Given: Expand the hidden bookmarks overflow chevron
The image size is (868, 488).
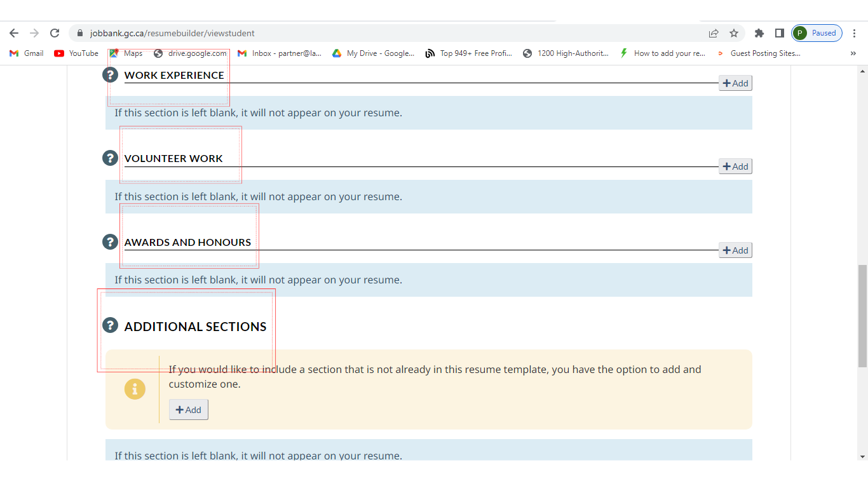Looking at the screenshot, I should (853, 53).
